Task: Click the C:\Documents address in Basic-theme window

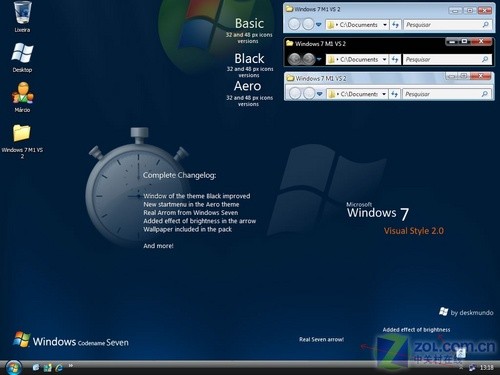Action: pyautogui.click(x=358, y=25)
